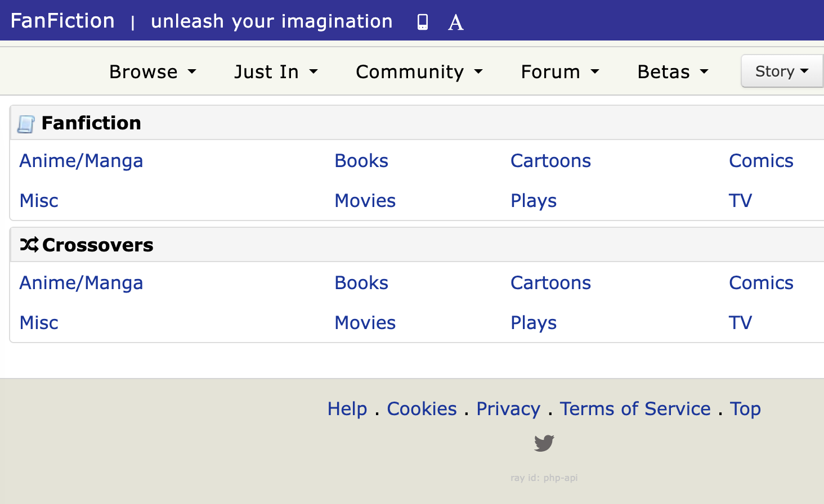This screenshot has height=504, width=824.
Task: Click the Fanfiction section heading
Action: 91,123
